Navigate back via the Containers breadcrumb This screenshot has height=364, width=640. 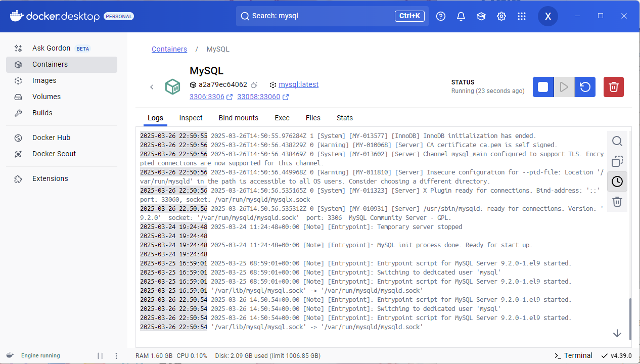pyautogui.click(x=169, y=49)
